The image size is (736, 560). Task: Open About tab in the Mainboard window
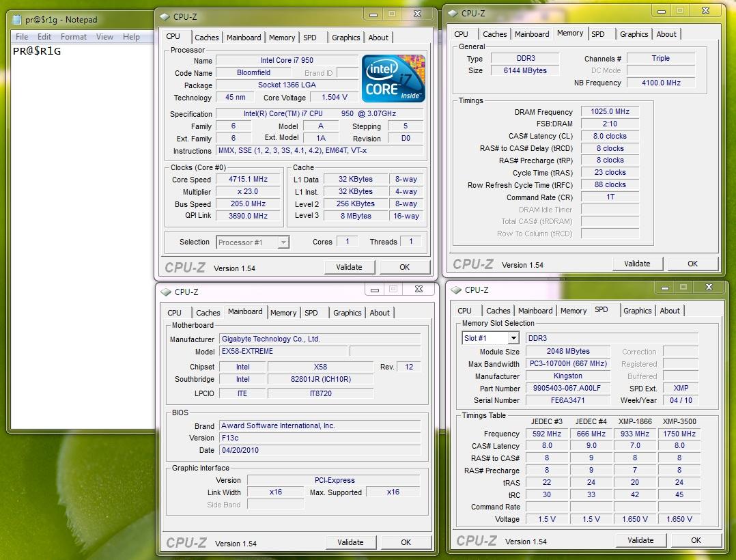(x=380, y=313)
